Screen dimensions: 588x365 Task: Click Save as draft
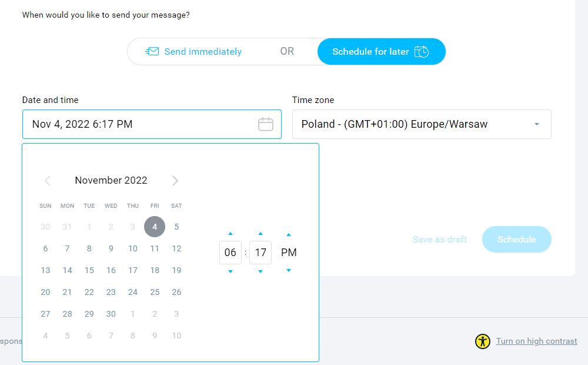tap(439, 240)
